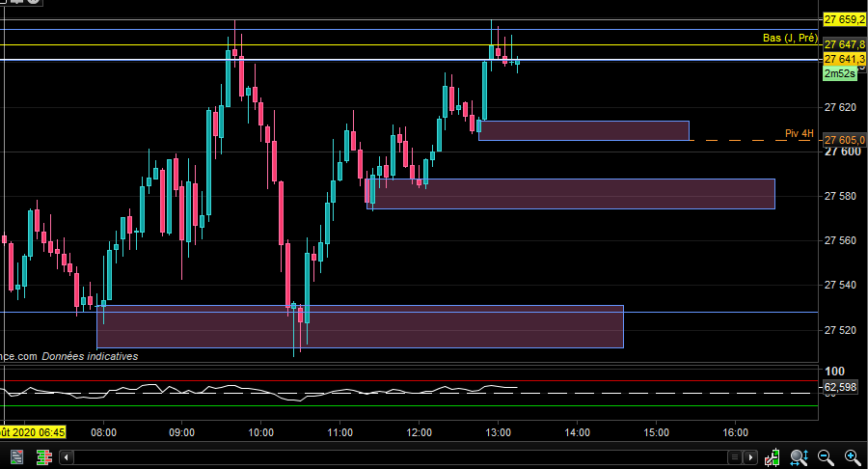Click the 09:00 time axis label
This screenshot has height=469, width=868.
pos(181,432)
